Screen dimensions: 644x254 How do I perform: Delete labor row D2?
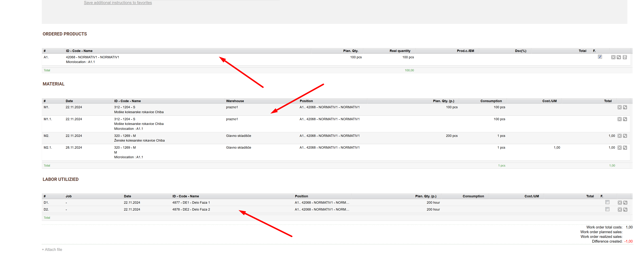tap(620, 210)
